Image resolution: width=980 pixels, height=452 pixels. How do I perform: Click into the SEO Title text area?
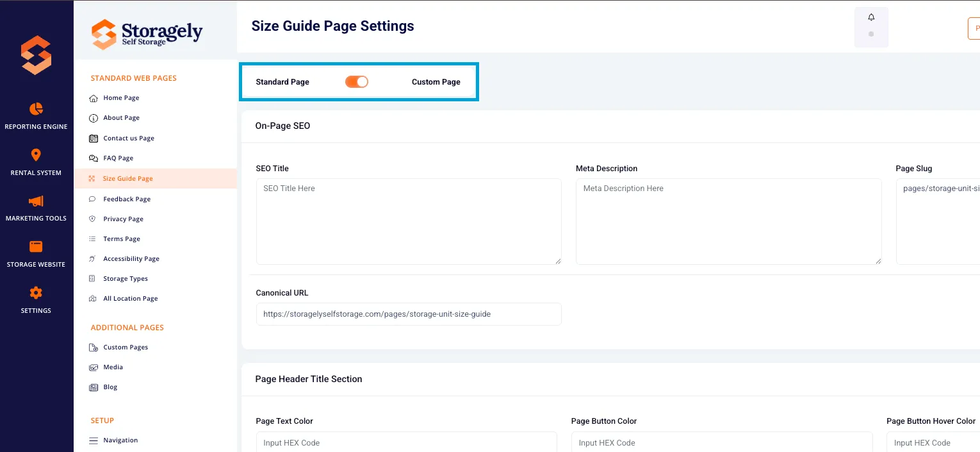(x=409, y=221)
